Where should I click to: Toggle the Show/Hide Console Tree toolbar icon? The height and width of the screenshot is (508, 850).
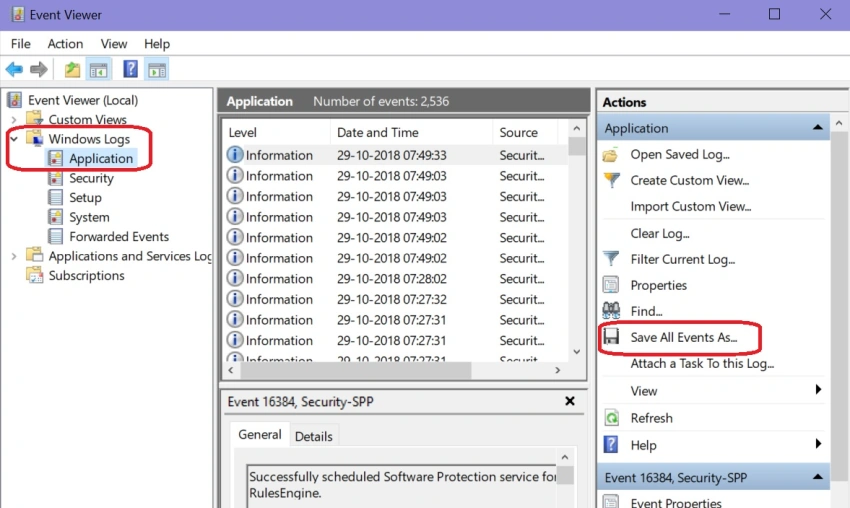98,69
